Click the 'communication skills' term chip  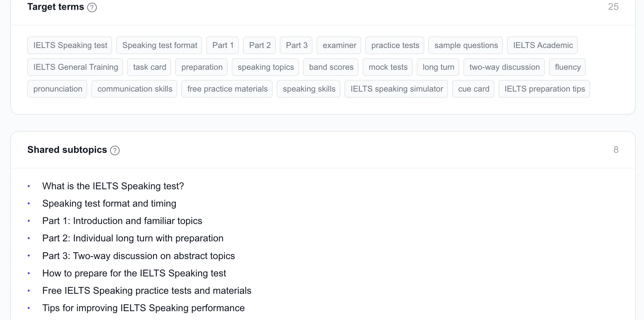(135, 89)
